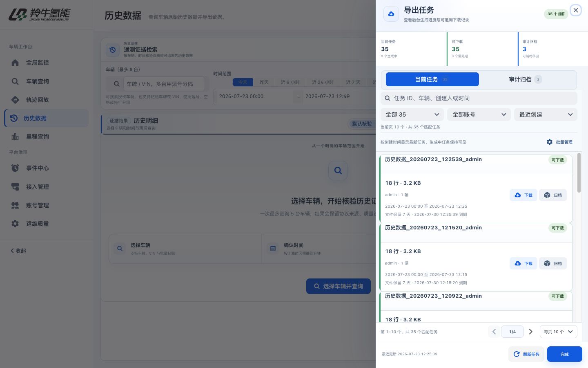
Task: Click the 轨迹回放 direction icon in sidebar
Action: click(15, 100)
